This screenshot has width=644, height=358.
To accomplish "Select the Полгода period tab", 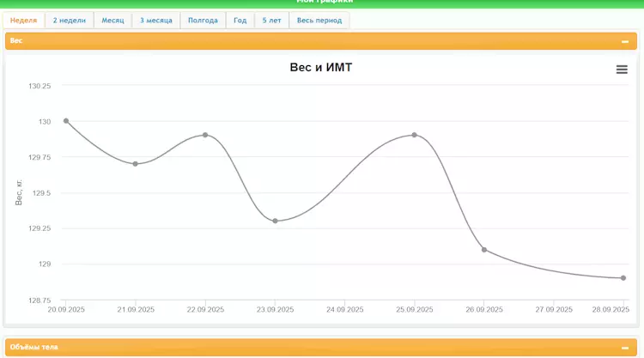I will (204, 20).
